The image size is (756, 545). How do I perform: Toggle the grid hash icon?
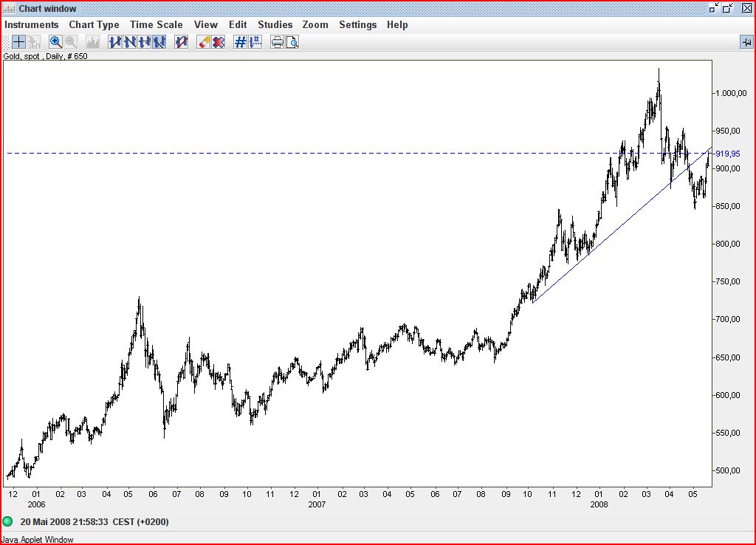[240, 42]
